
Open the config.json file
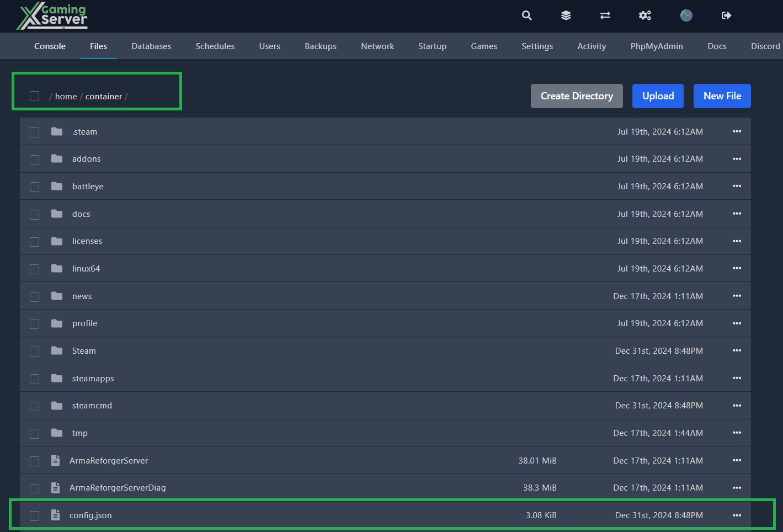point(90,515)
